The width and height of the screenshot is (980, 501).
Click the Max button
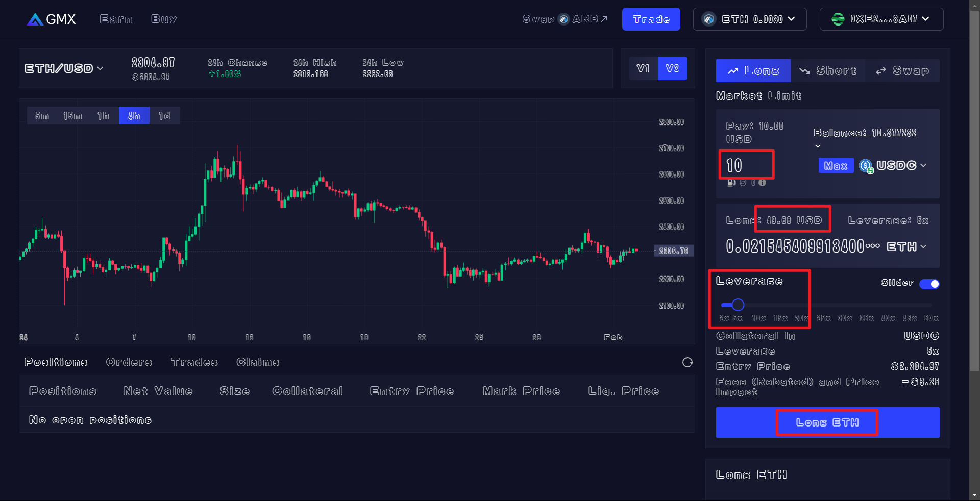[836, 166]
